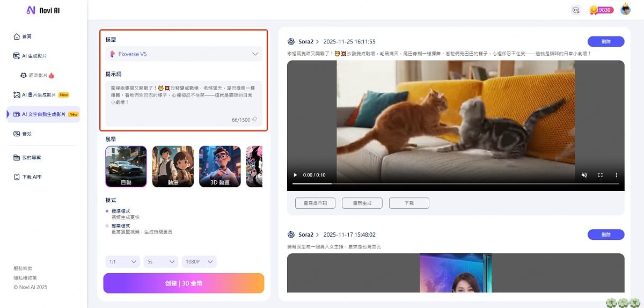This screenshot has width=644, height=308.
Task: Open the 1080P resolution dropdown
Action: [199, 262]
